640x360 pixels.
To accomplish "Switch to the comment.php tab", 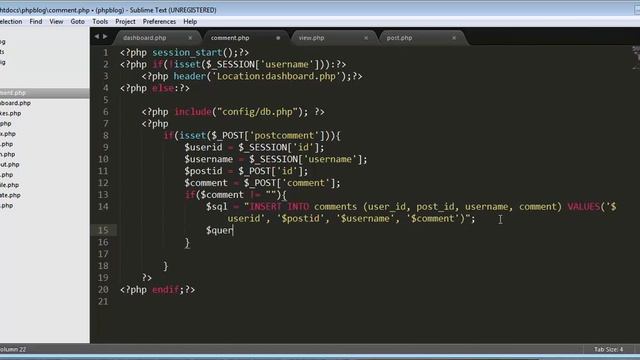I will click(x=230, y=38).
